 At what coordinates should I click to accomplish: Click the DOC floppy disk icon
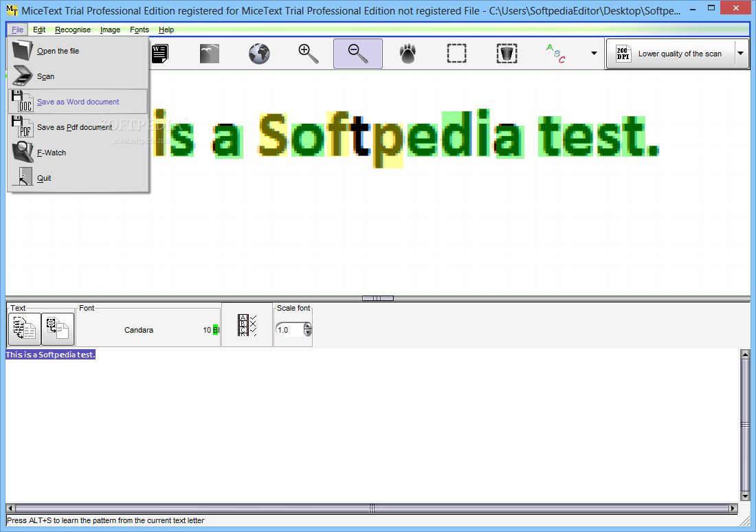tap(22, 101)
